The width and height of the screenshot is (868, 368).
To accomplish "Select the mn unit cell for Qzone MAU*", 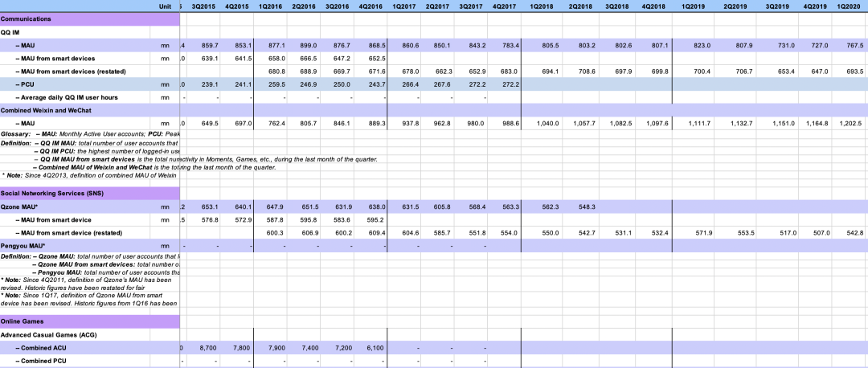I will (165, 206).
